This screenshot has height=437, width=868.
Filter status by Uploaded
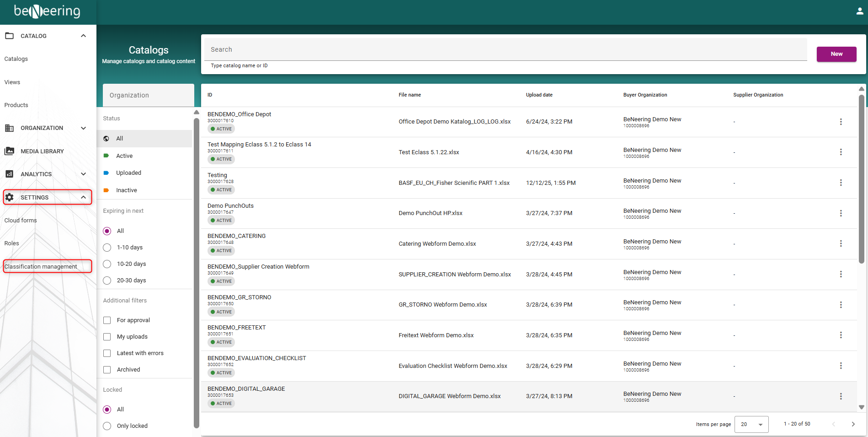(x=128, y=173)
